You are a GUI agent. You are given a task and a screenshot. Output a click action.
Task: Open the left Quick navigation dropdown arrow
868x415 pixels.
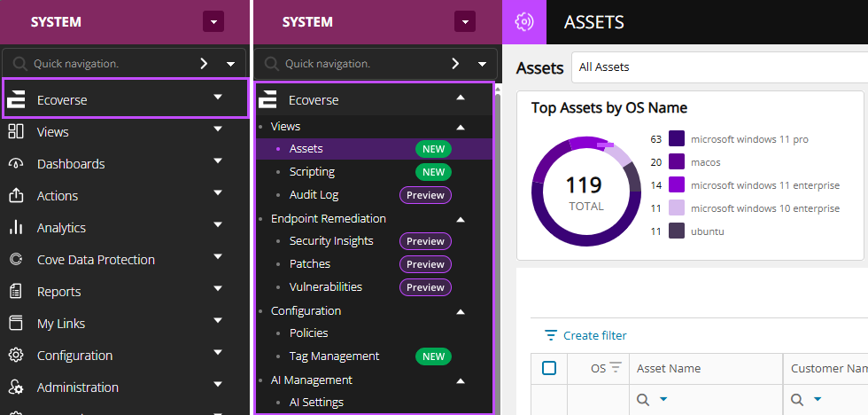[231, 64]
